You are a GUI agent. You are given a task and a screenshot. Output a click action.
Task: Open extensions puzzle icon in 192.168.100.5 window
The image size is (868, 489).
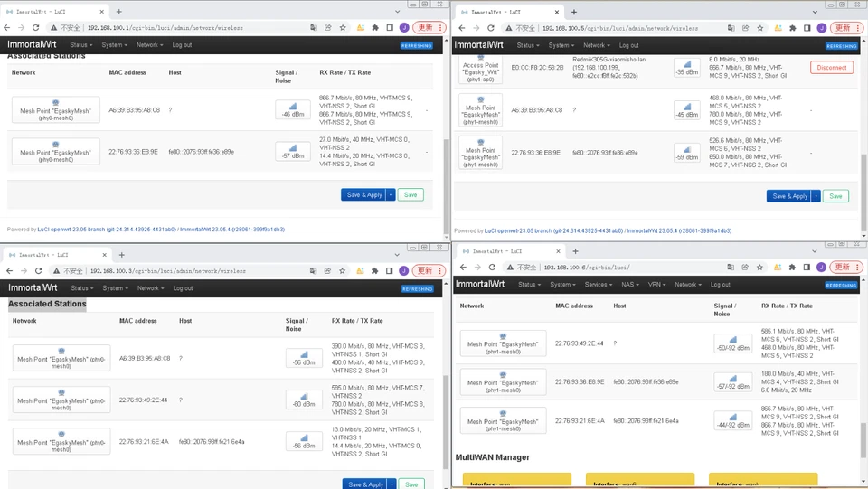(793, 28)
